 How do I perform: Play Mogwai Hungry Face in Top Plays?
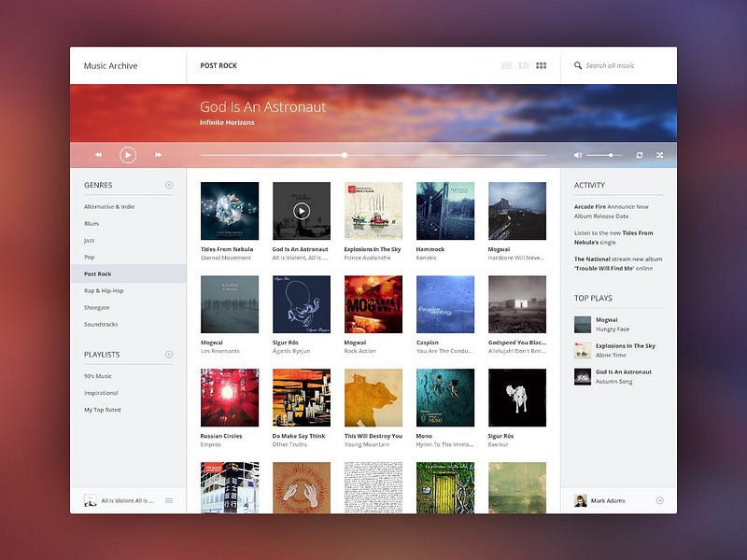(x=602, y=324)
